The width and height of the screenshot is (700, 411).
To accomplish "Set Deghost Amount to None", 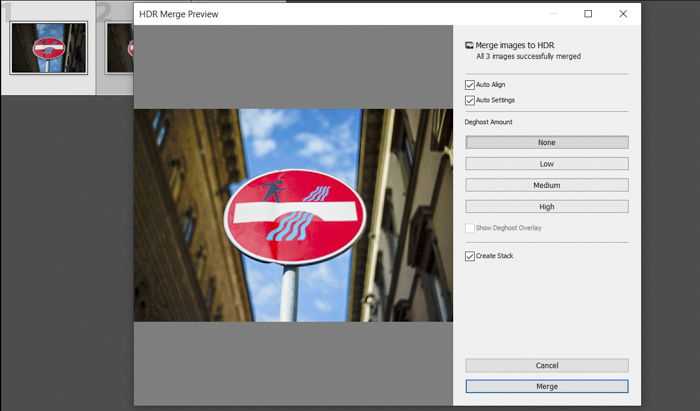I will (x=547, y=142).
